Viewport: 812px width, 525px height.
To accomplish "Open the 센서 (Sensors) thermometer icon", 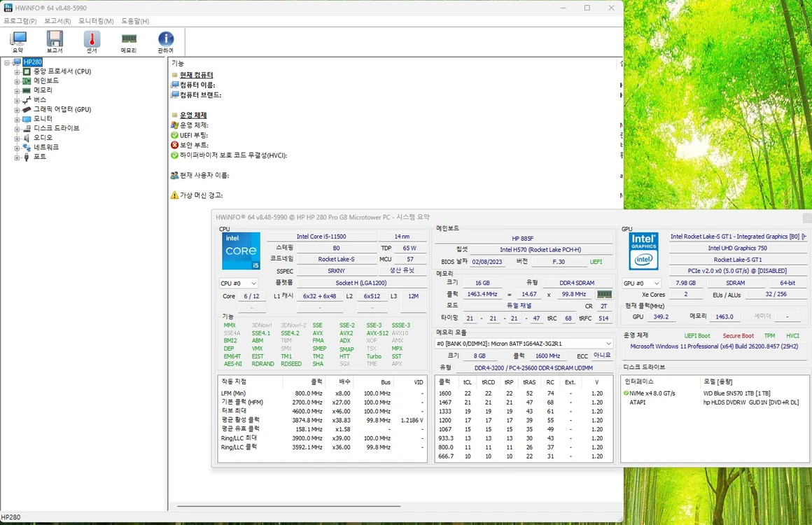I will point(92,42).
